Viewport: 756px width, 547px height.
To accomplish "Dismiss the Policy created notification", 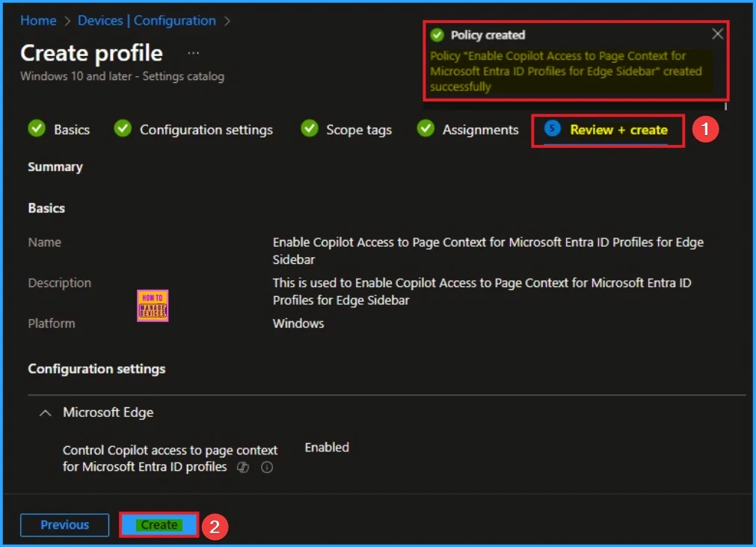I will (x=717, y=34).
